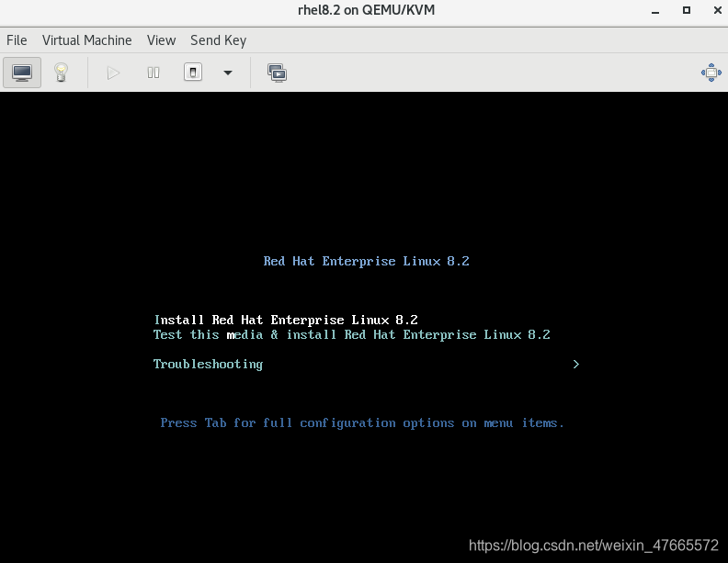Open the Send Key menu
The width and height of the screenshot is (728, 563).
tap(218, 40)
